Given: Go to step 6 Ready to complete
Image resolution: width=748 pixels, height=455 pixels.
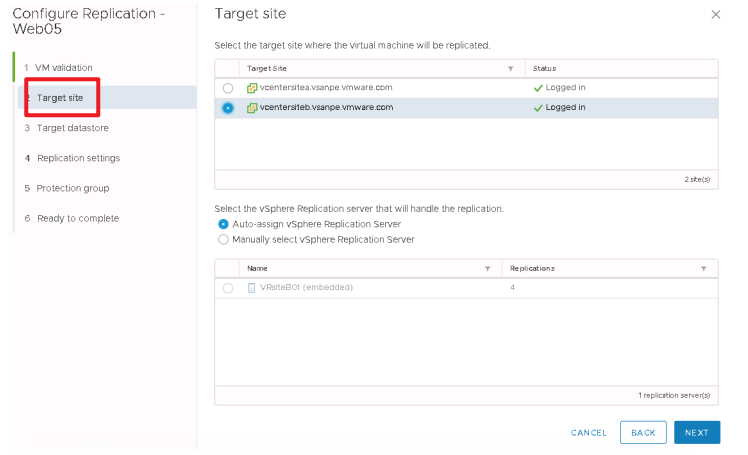Looking at the screenshot, I should (72, 218).
